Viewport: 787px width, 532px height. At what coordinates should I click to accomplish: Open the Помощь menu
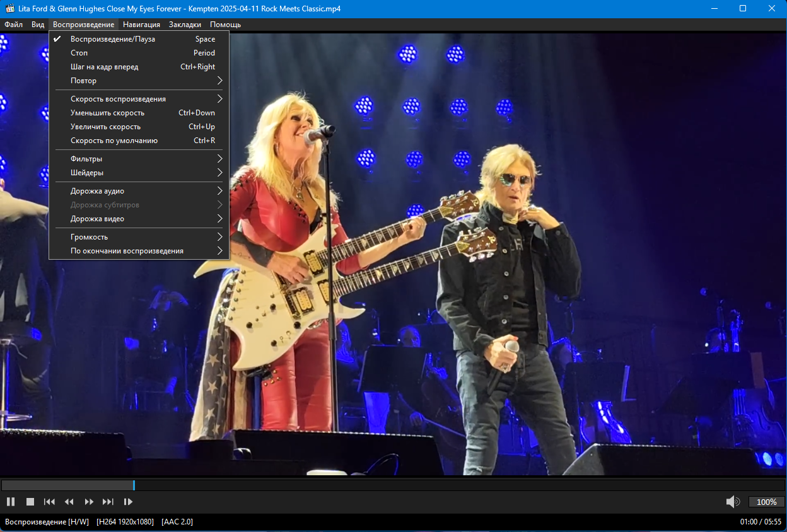tap(225, 25)
